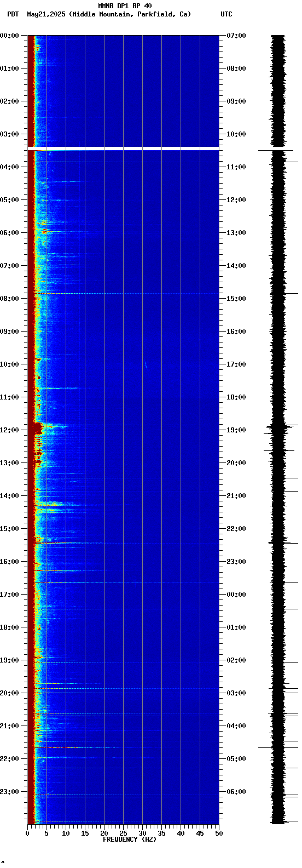Click the frequency axis tick label 45
Viewport: 302px width, 868px height.
[200, 833]
